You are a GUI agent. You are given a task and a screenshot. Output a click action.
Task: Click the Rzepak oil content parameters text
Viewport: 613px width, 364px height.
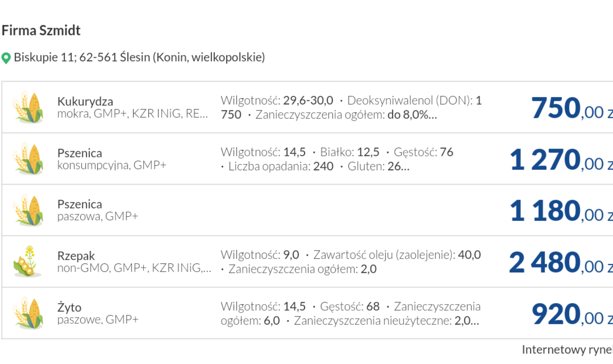pos(350,262)
